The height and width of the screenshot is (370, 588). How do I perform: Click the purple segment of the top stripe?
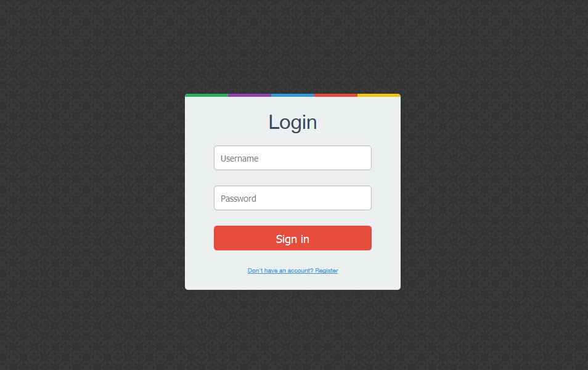(x=250, y=96)
